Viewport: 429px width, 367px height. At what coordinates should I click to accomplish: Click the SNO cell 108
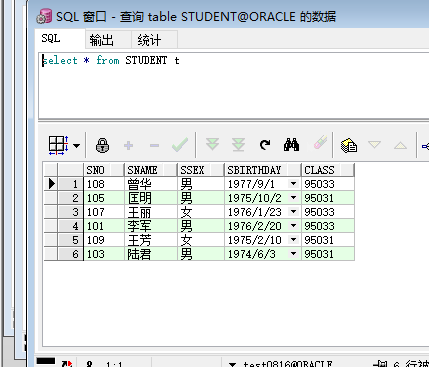click(104, 184)
